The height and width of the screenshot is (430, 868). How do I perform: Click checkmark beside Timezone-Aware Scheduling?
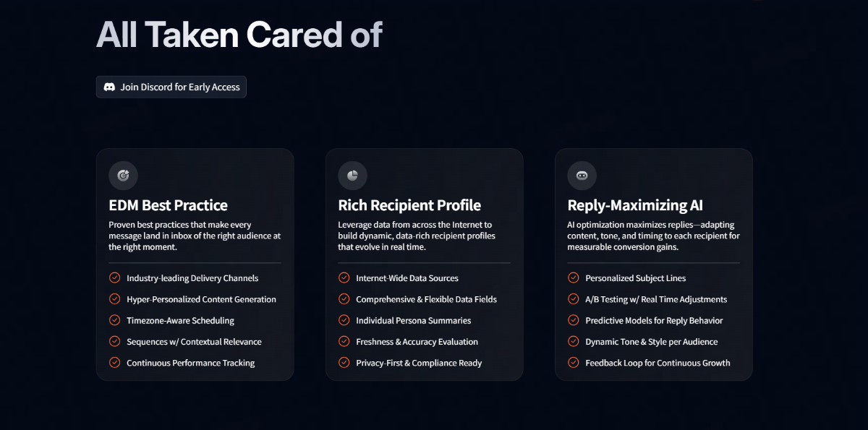tap(114, 320)
